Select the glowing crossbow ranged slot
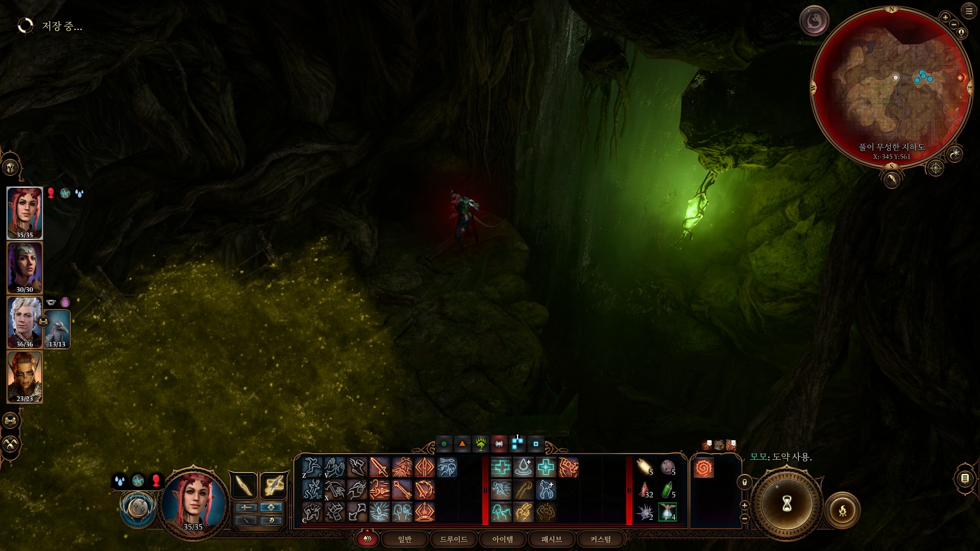 [273, 485]
